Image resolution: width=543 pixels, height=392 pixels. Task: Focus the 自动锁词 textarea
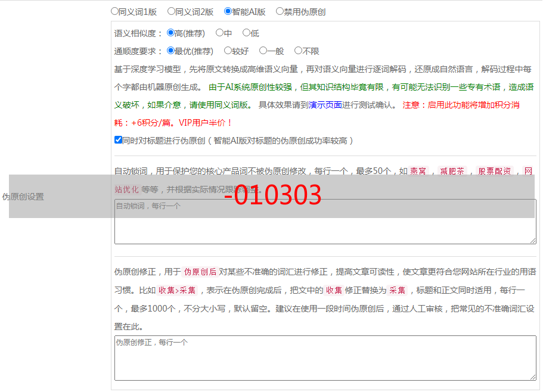coord(325,222)
